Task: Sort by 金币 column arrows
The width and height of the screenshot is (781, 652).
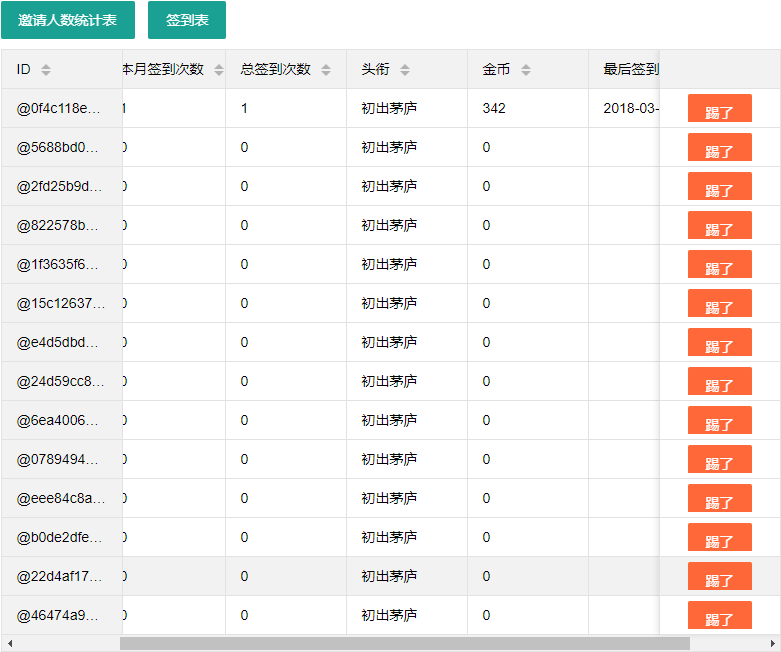Action: point(525,70)
